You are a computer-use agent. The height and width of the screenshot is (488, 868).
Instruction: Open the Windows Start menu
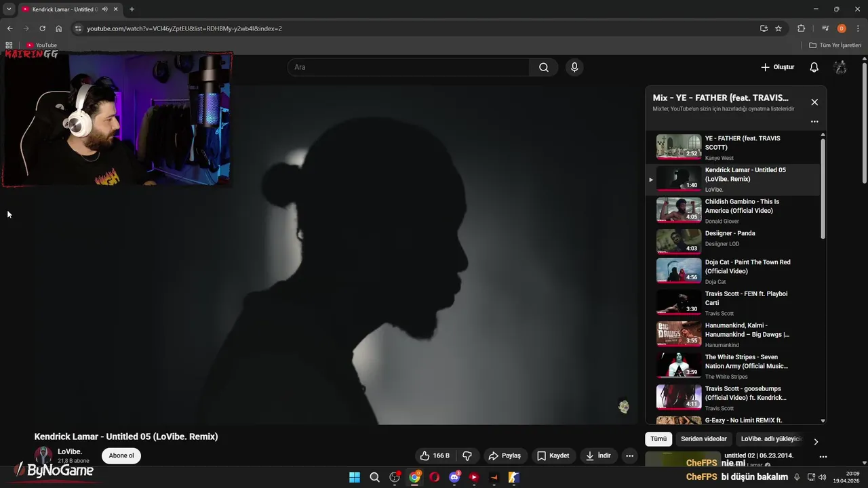click(x=355, y=477)
